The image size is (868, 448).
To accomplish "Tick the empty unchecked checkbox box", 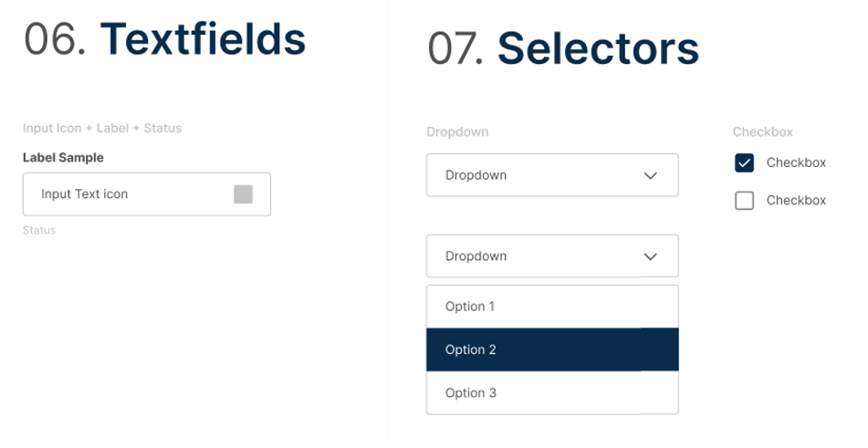I will pyautogui.click(x=745, y=201).
